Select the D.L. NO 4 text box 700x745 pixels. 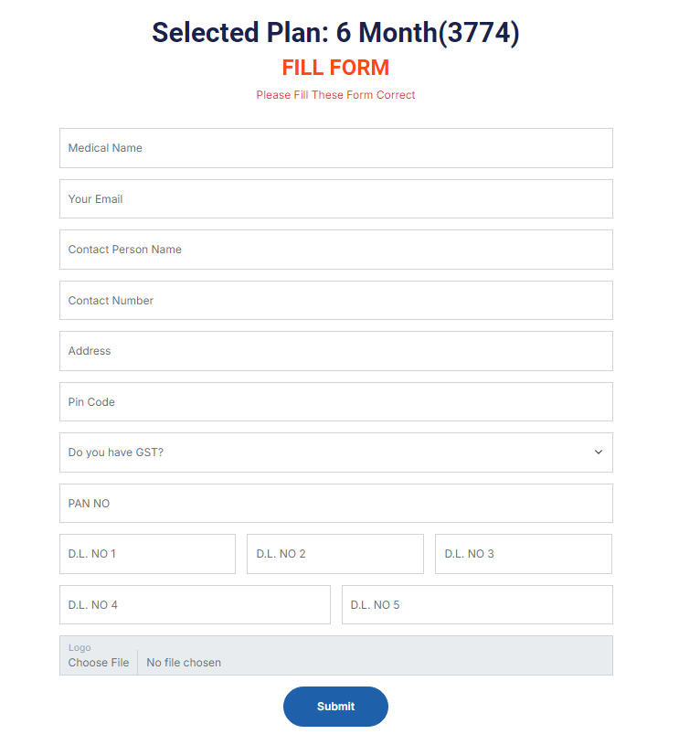[x=195, y=605]
